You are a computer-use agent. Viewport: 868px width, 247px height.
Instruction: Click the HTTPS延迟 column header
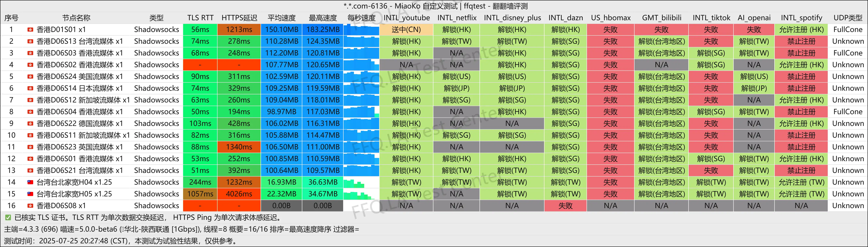[239, 18]
